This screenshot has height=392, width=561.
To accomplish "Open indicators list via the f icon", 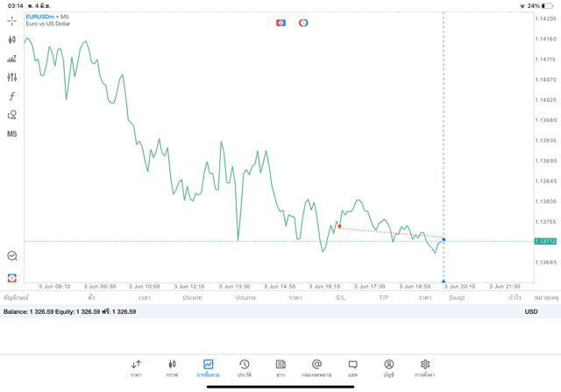I will [11, 96].
